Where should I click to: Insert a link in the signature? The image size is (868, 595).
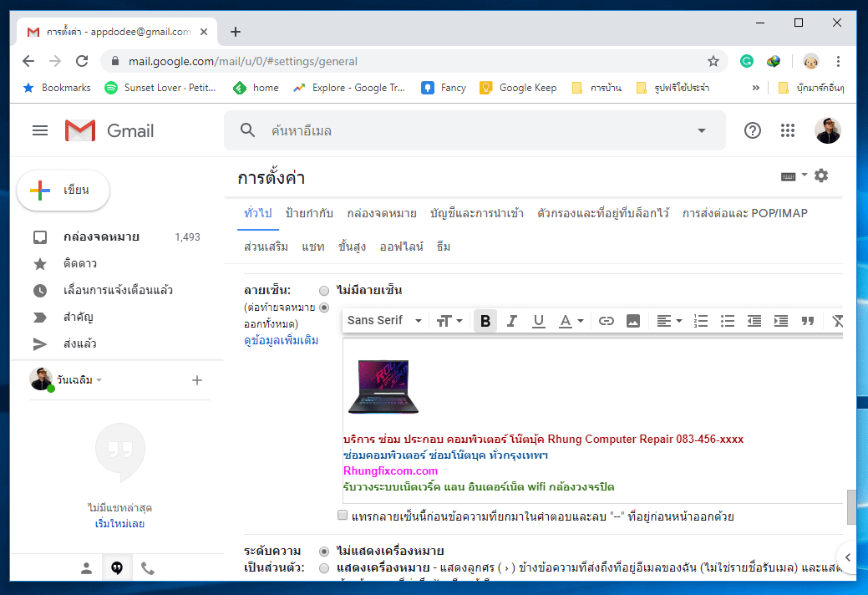tap(607, 321)
